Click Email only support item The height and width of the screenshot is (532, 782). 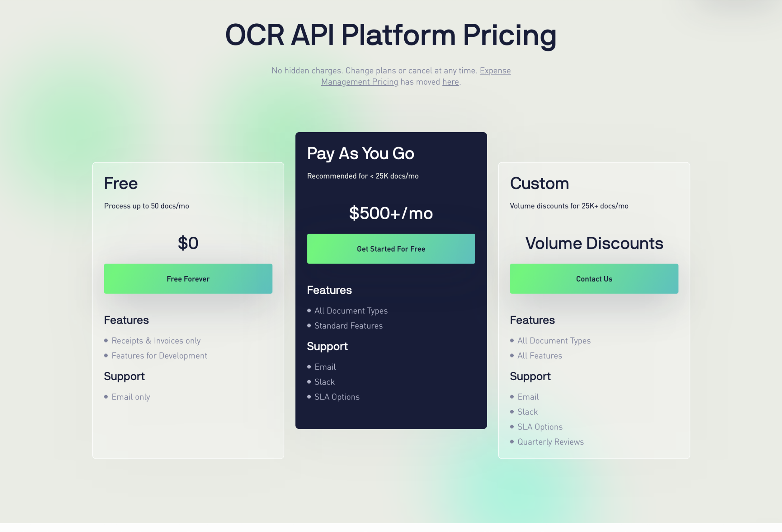coord(130,397)
